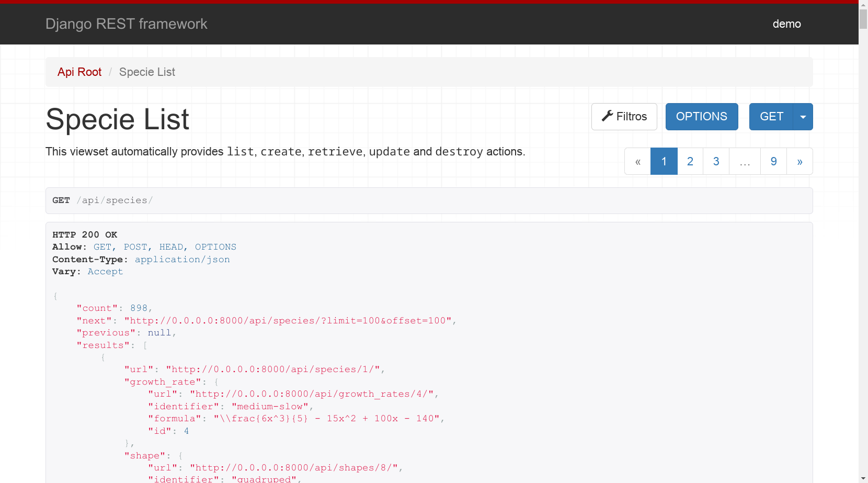Click the Django REST framework brand link
The image size is (868, 483).
(x=126, y=24)
